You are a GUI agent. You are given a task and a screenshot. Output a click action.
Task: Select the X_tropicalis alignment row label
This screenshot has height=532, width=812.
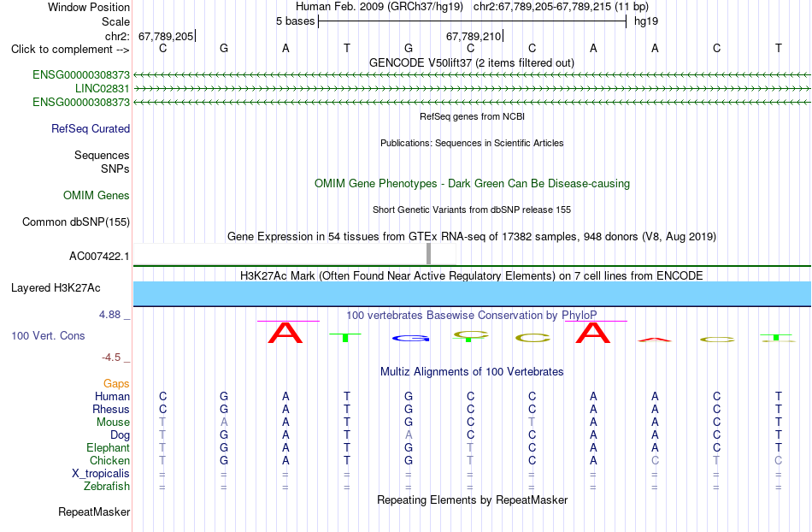[101, 474]
